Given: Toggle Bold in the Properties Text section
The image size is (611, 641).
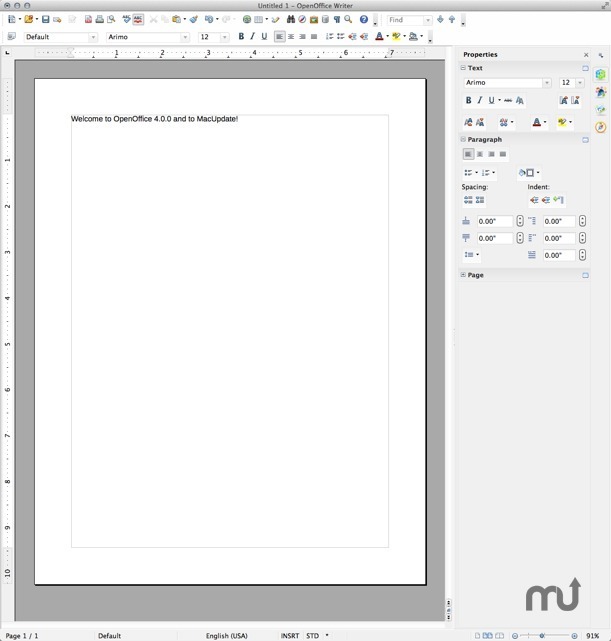Looking at the screenshot, I should point(468,100).
